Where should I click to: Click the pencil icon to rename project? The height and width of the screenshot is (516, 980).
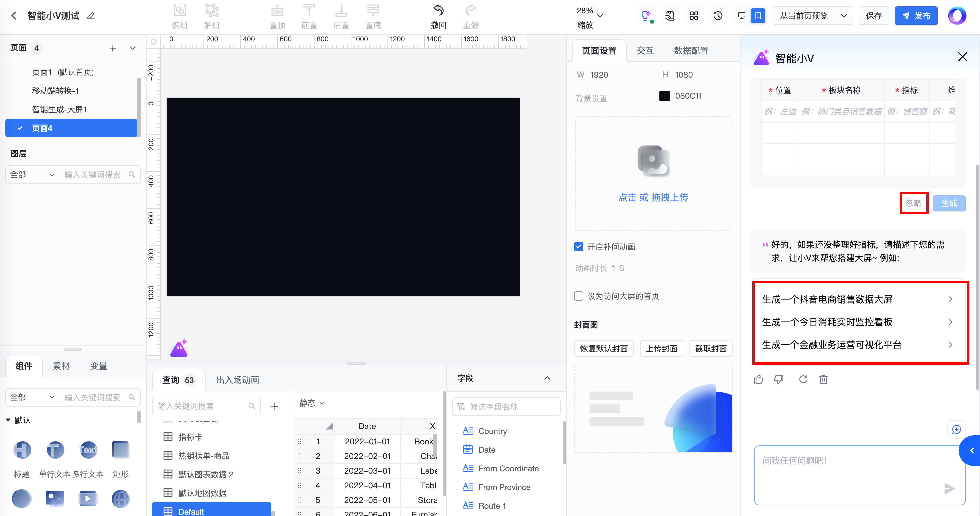(91, 16)
